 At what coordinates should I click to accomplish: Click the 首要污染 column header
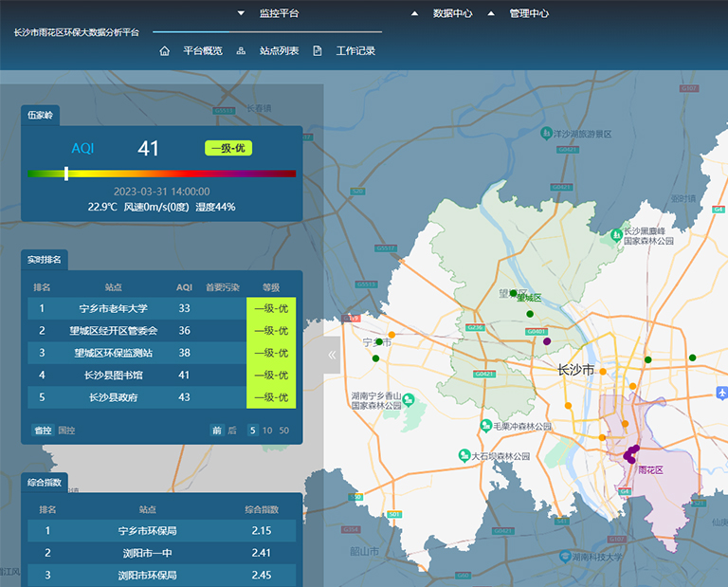coord(223,287)
